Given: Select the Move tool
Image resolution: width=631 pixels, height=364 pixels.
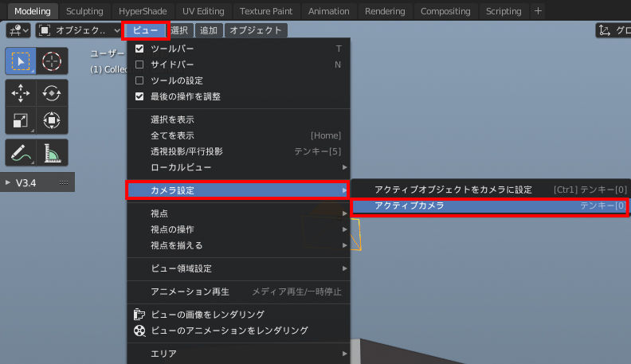Looking at the screenshot, I should [21, 93].
